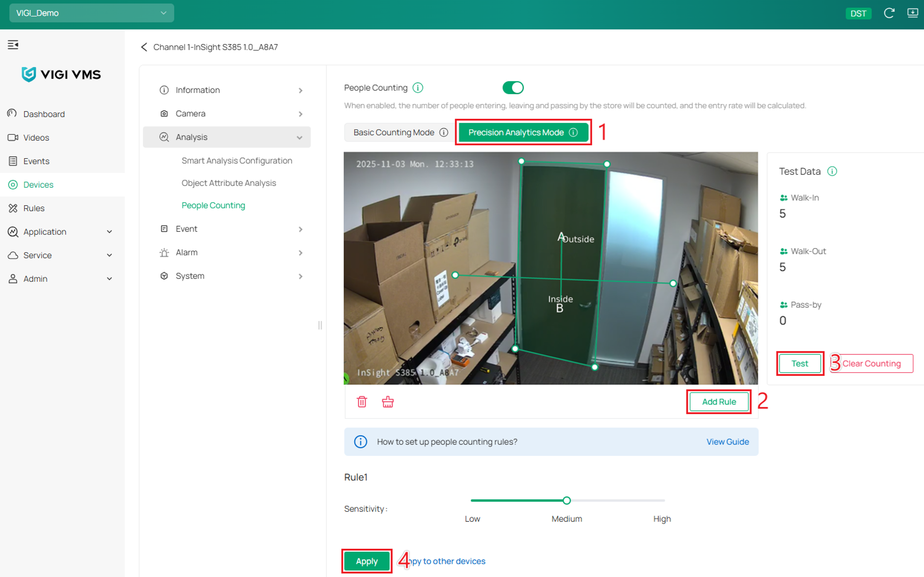Click the Precision Analytics Mode info icon

coord(573,132)
